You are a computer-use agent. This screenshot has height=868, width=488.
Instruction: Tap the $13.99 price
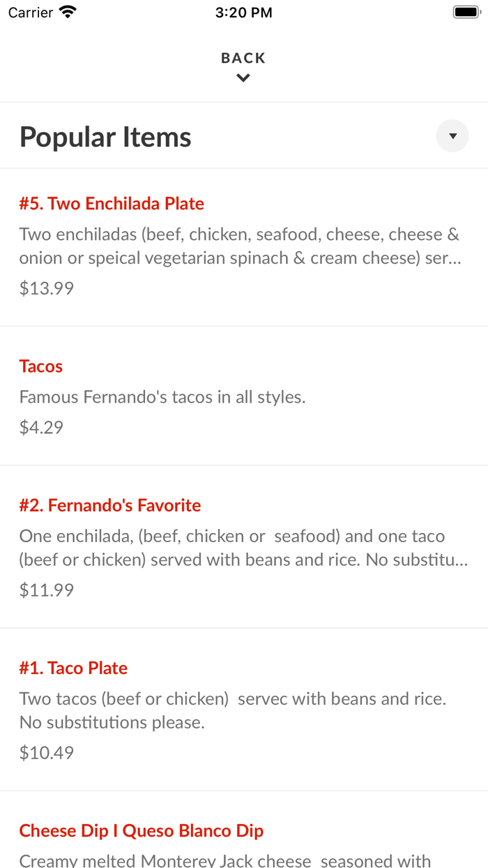point(47,288)
